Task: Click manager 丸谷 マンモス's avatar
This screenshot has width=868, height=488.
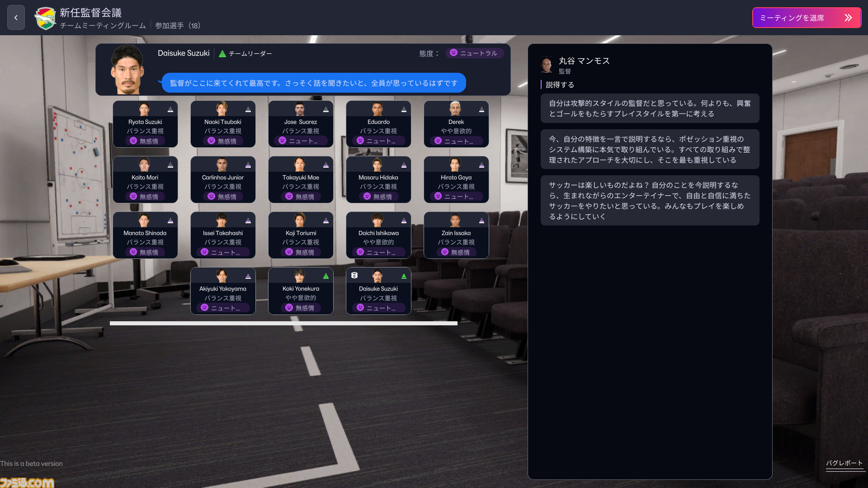Action: [x=547, y=65]
